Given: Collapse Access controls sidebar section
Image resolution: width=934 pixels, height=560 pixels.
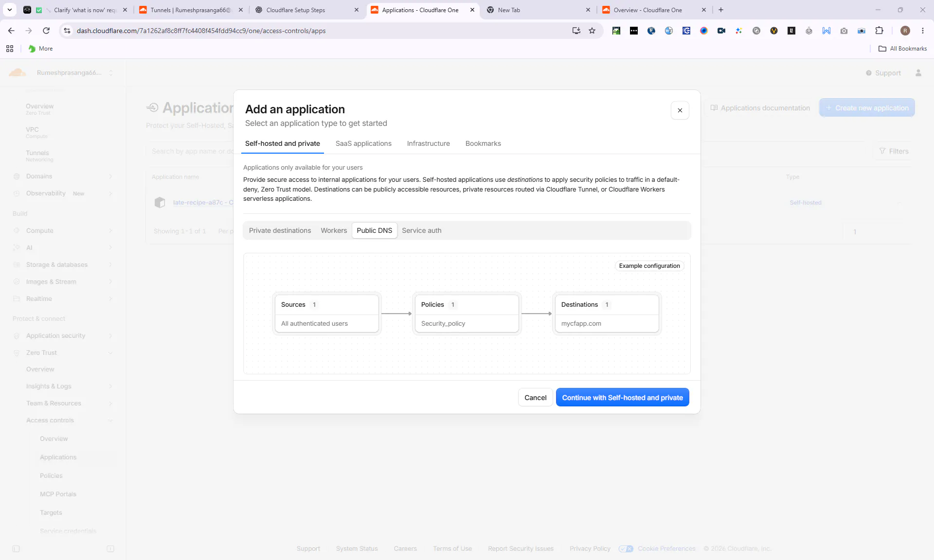Looking at the screenshot, I should [70, 420].
